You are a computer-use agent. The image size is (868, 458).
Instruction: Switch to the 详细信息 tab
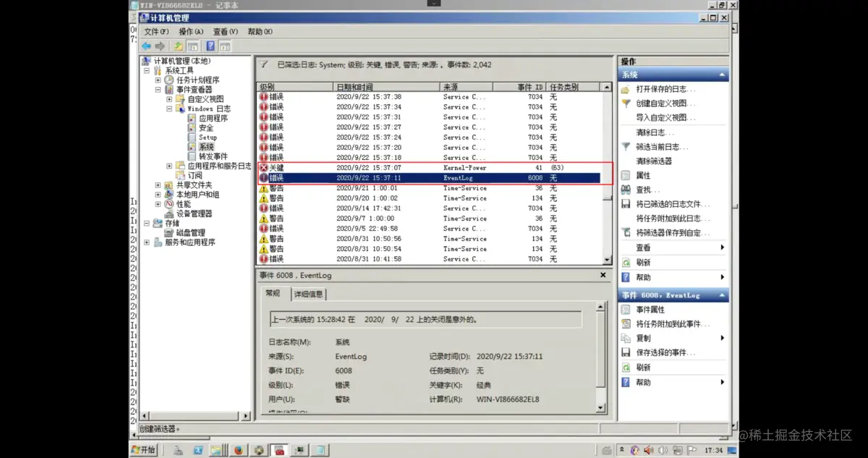309,294
